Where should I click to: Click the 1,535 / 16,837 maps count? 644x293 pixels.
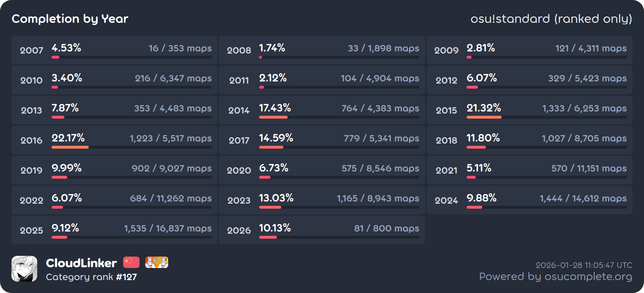pos(168,228)
